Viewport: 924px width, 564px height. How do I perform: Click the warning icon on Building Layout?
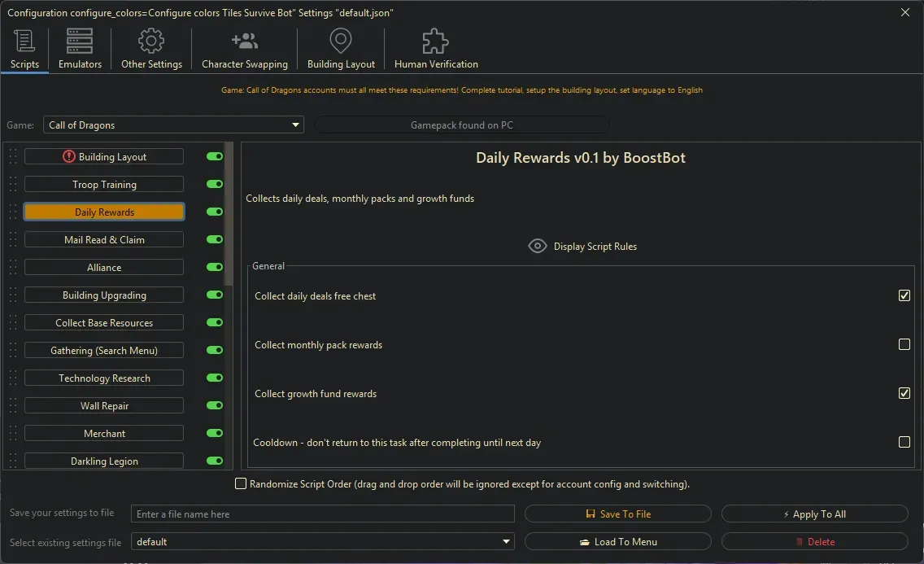point(68,155)
